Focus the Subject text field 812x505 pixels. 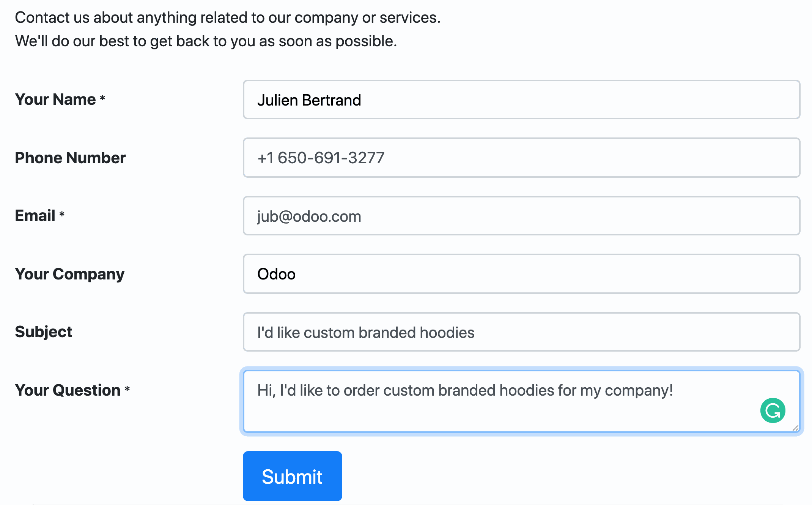coord(521,332)
